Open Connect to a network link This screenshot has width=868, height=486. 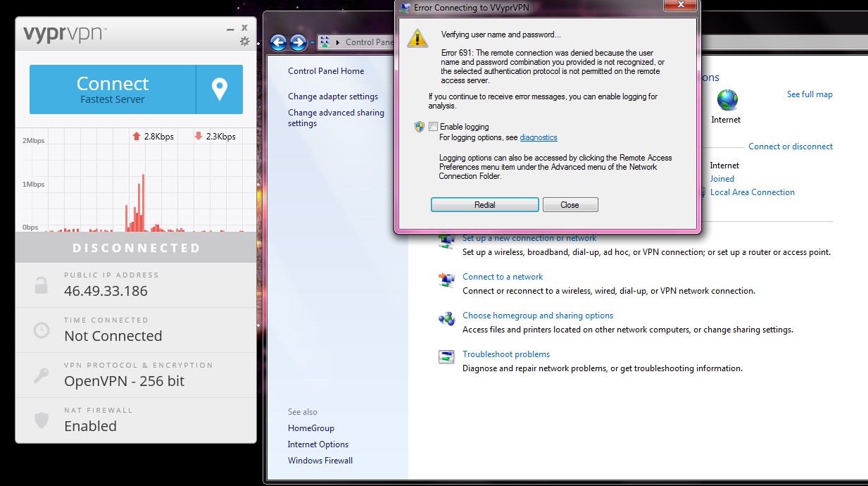pyautogui.click(x=503, y=277)
